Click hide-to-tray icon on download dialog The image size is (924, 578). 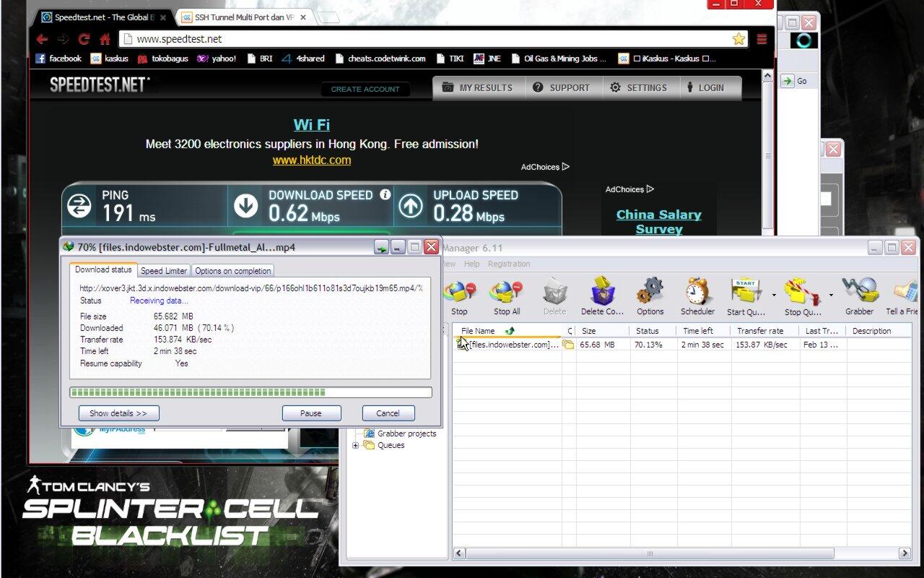pos(381,247)
